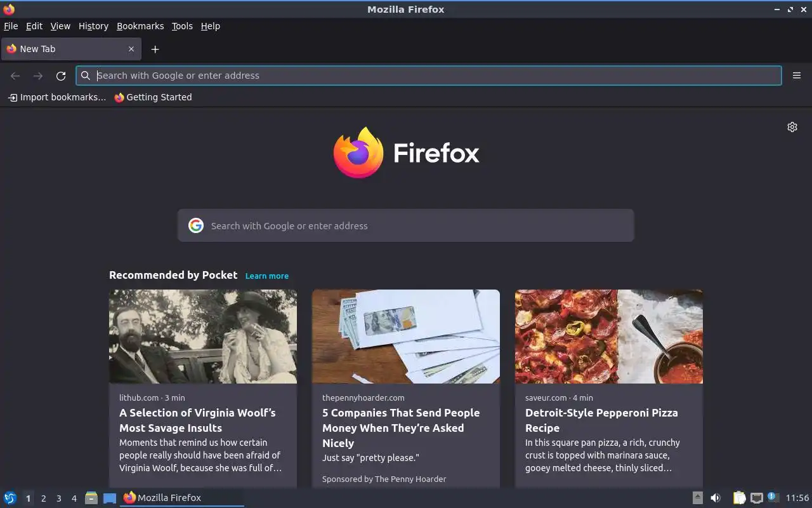Close the New Tab tab
Screen dimensions: 812x508
pyautogui.click(x=131, y=49)
